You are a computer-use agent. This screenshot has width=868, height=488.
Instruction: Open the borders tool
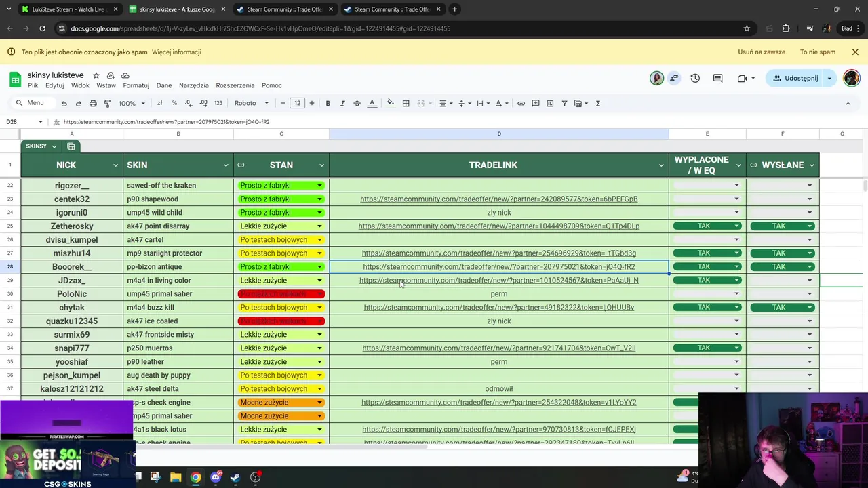coord(406,103)
